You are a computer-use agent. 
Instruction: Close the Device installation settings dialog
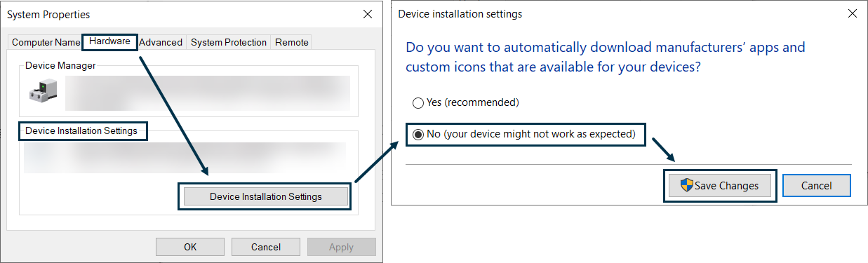click(x=853, y=13)
